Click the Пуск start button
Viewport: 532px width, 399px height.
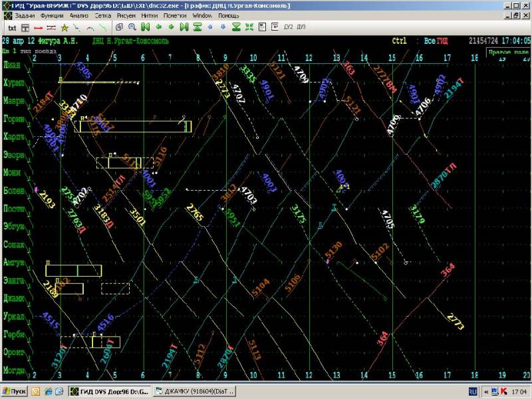pyautogui.click(x=15, y=391)
